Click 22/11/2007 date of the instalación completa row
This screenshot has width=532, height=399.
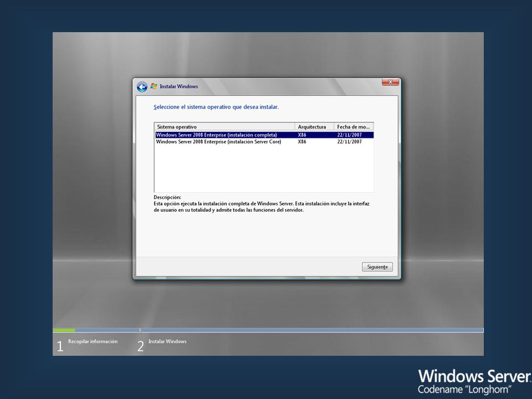(350, 135)
